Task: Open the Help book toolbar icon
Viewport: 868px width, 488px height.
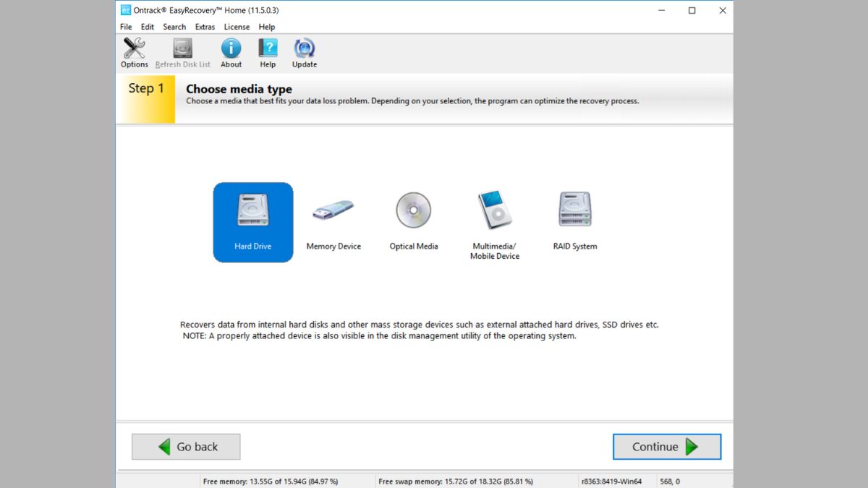Action: click(268, 48)
